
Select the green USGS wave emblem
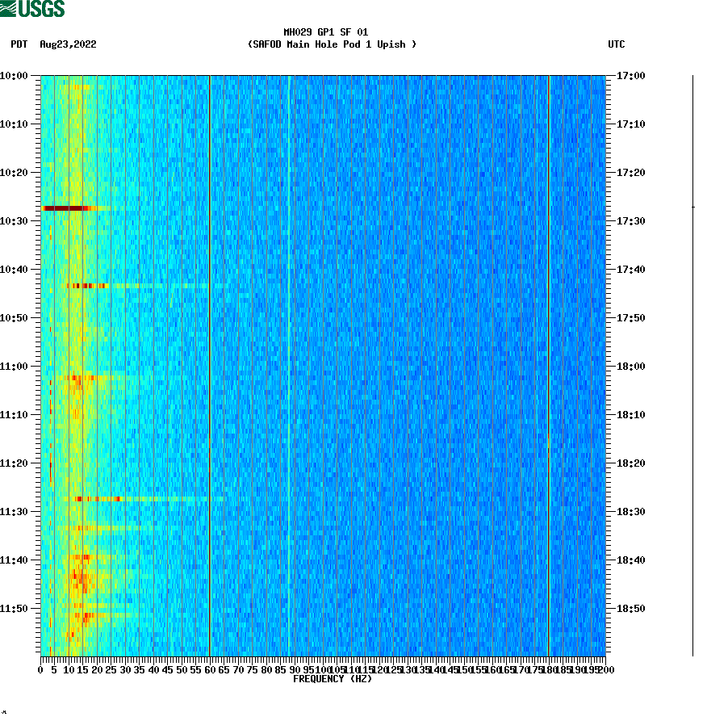[10, 8]
